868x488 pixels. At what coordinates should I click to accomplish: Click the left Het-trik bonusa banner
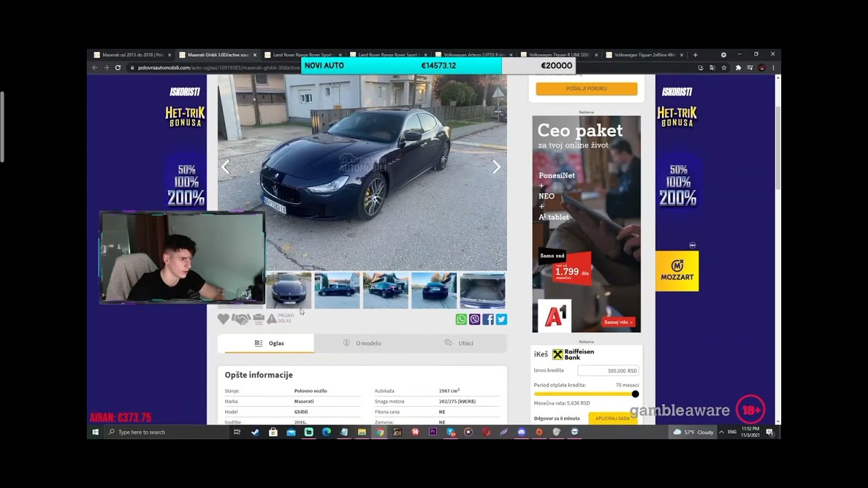click(x=185, y=117)
